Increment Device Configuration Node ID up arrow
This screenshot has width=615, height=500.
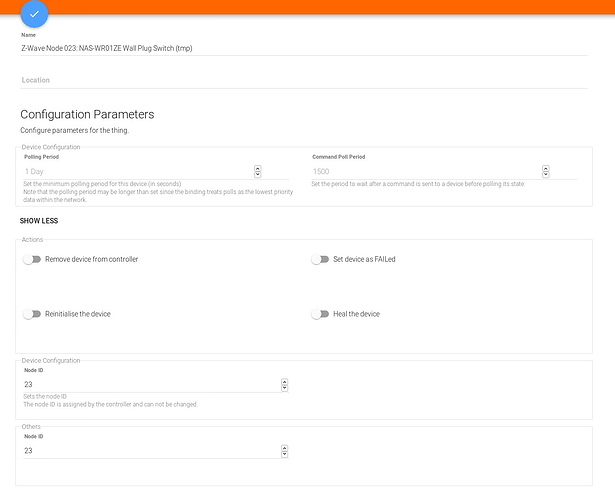284,381
